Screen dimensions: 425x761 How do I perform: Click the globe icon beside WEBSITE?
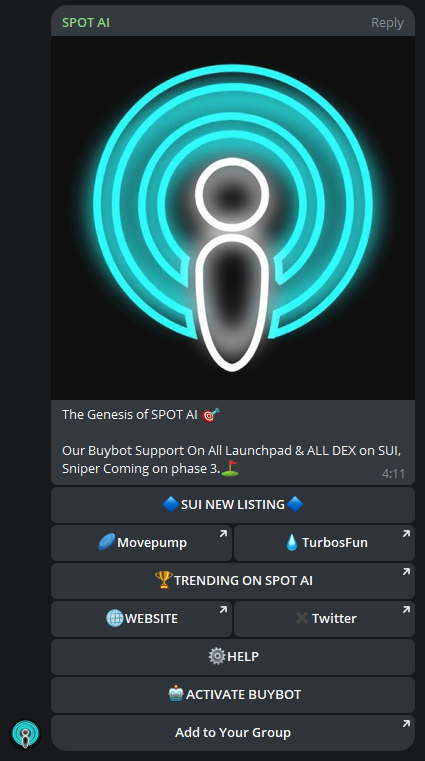pos(115,618)
